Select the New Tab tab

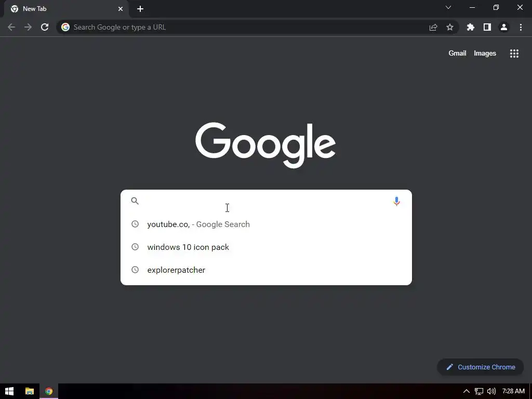[66, 9]
